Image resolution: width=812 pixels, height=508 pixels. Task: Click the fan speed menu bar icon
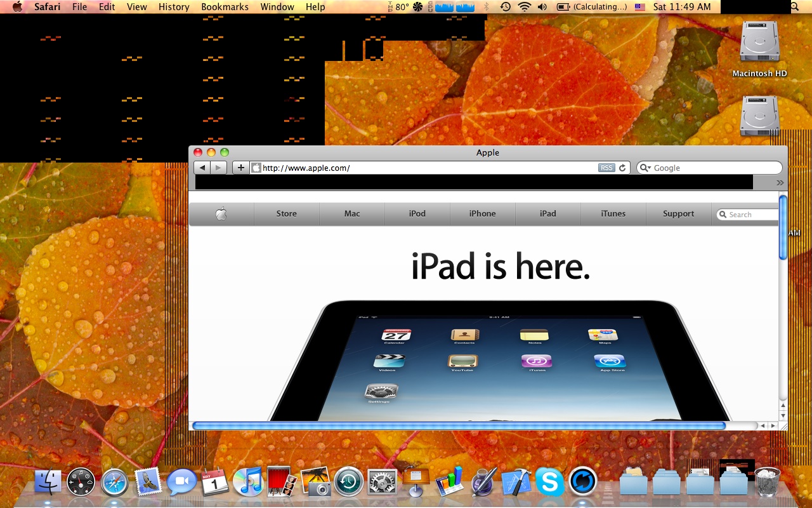[x=417, y=7]
